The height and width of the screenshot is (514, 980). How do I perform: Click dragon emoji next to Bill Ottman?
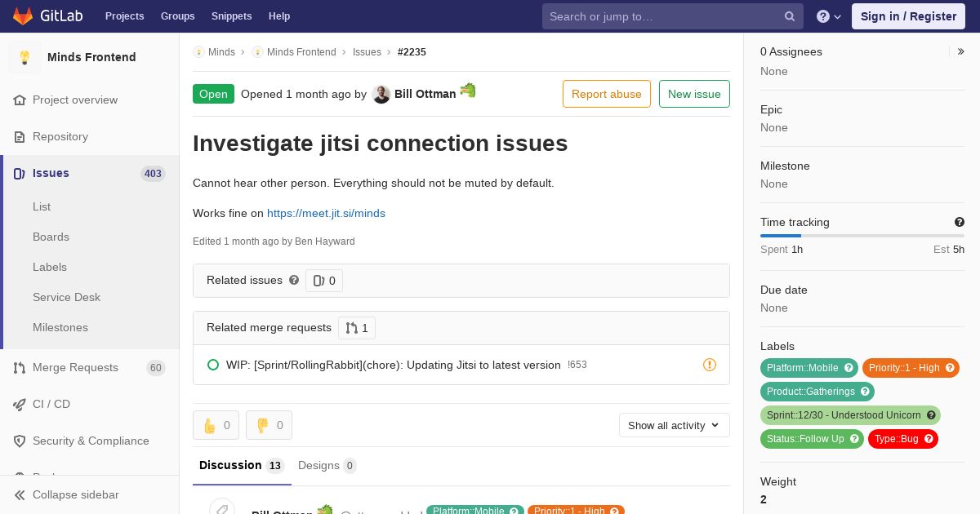(468, 91)
